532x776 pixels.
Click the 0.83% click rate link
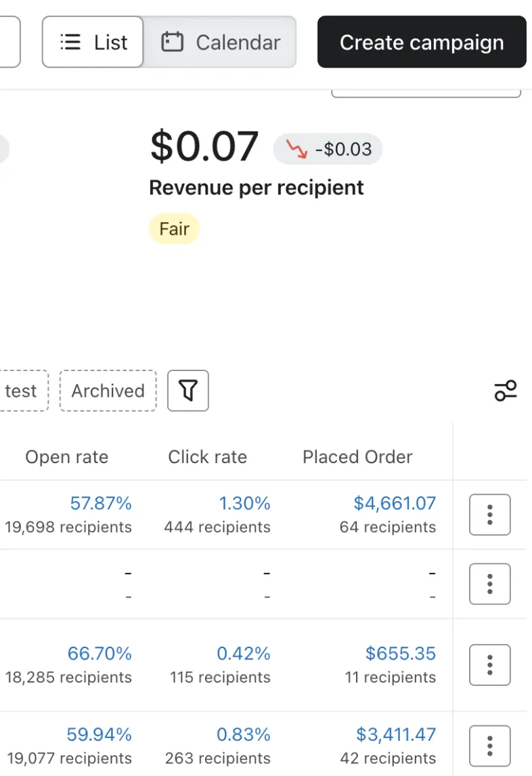point(243,735)
